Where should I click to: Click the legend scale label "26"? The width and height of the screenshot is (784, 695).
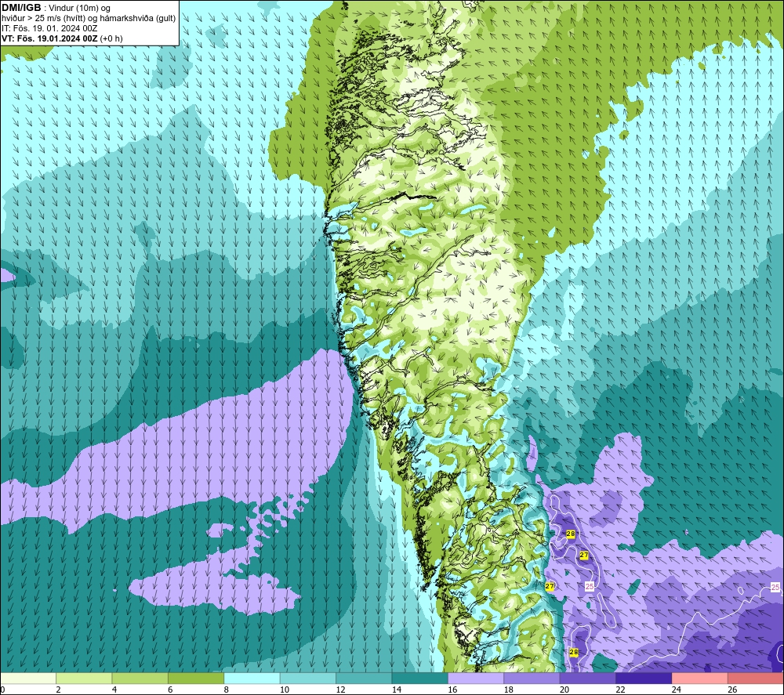pyautogui.click(x=732, y=690)
